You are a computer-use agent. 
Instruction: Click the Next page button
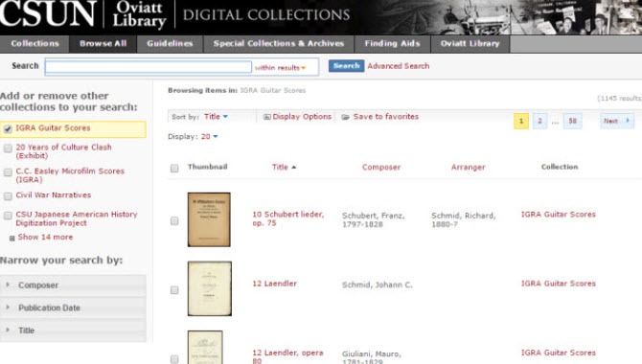(x=617, y=121)
